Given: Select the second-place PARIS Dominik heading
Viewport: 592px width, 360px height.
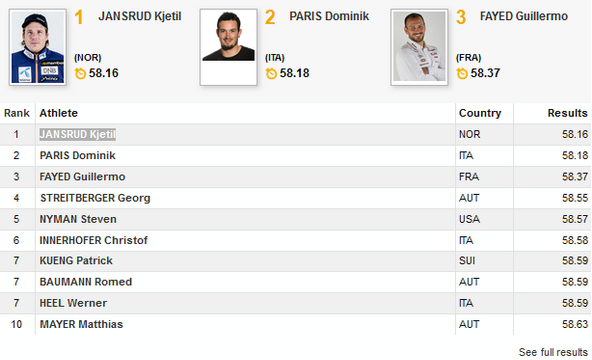Looking at the screenshot, I should tap(329, 16).
